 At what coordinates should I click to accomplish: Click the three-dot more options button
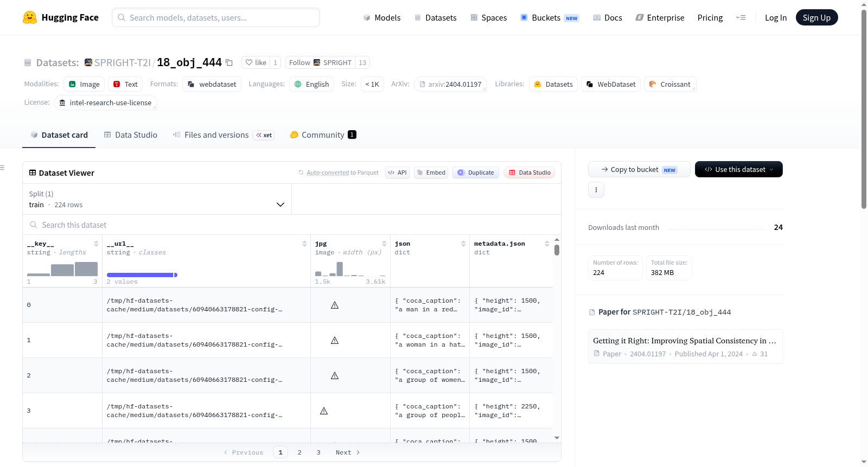[596, 190]
